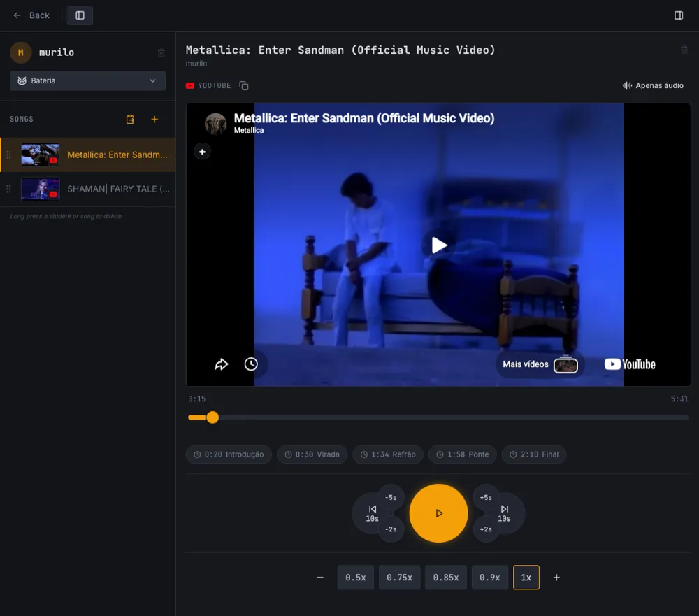
Task: Delete student murilo with trash icon
Action: point(161,52)
